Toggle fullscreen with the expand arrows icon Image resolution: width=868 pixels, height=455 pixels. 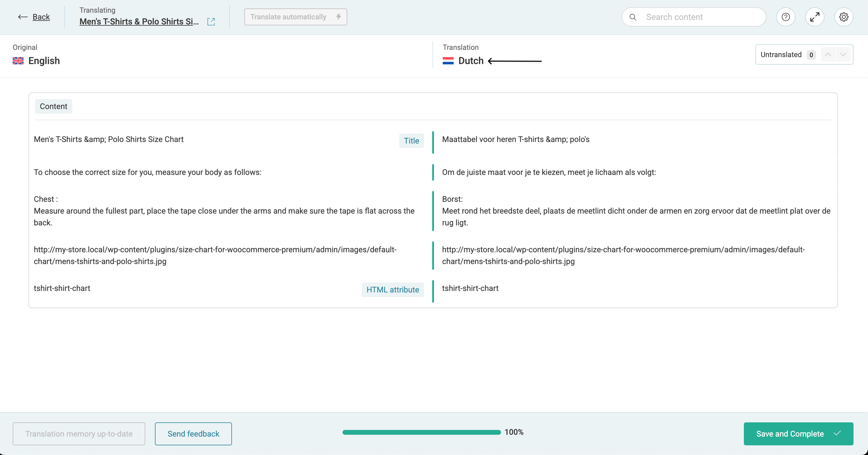(815, 17)
